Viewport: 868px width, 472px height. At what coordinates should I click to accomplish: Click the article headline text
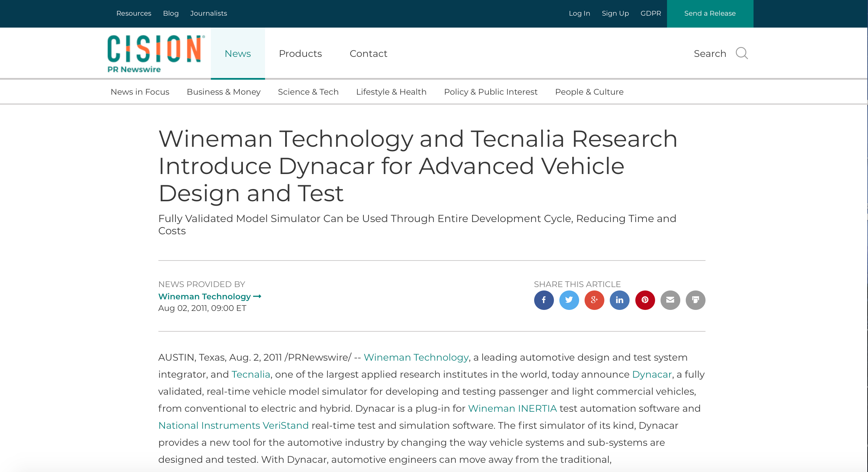pyautogui.click(x=418, y=166)
